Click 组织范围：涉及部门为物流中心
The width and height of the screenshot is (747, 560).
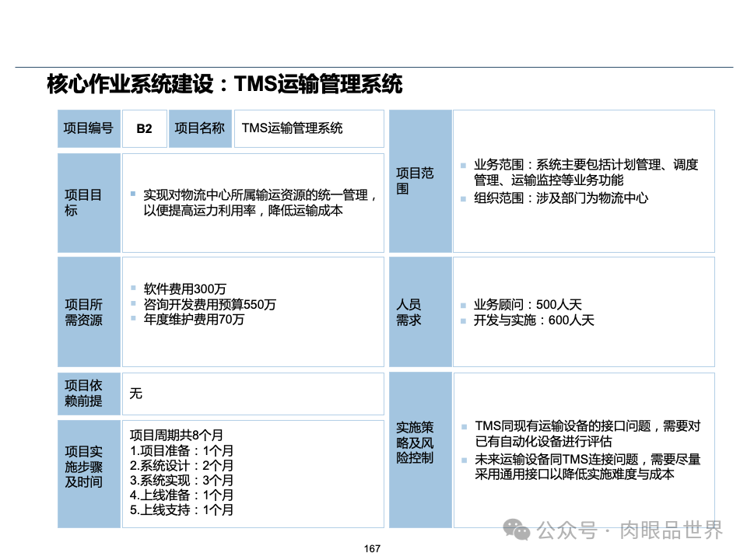click(x=561, y=198)
